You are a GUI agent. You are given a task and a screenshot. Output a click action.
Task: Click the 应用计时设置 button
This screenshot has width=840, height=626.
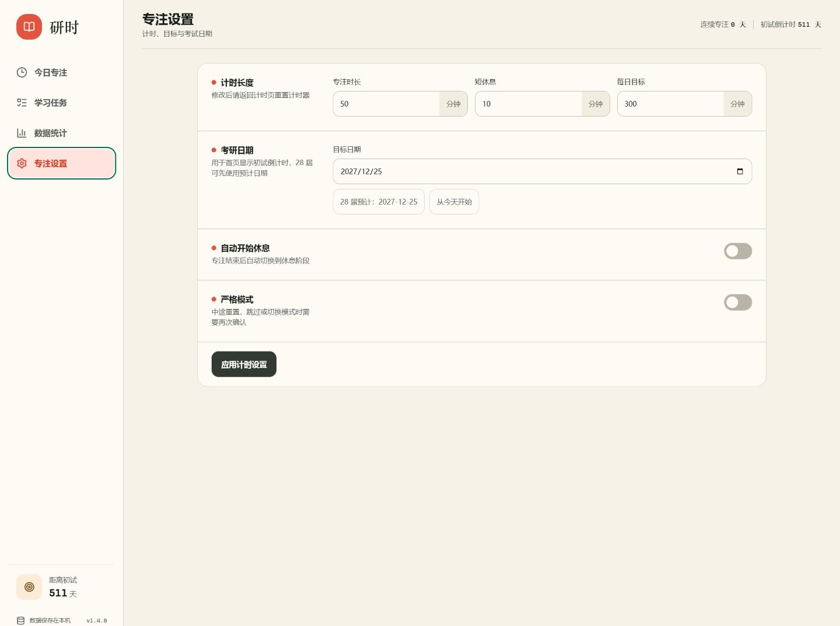point(244,364)
